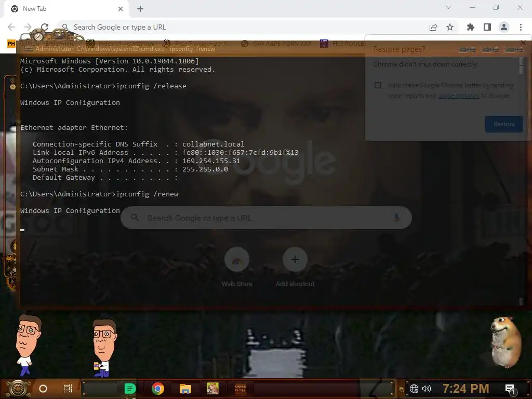Screen dimensions: 532x399
Task: Click the blinking cursor in the cmd window
Action: click(x=22, y=230)
